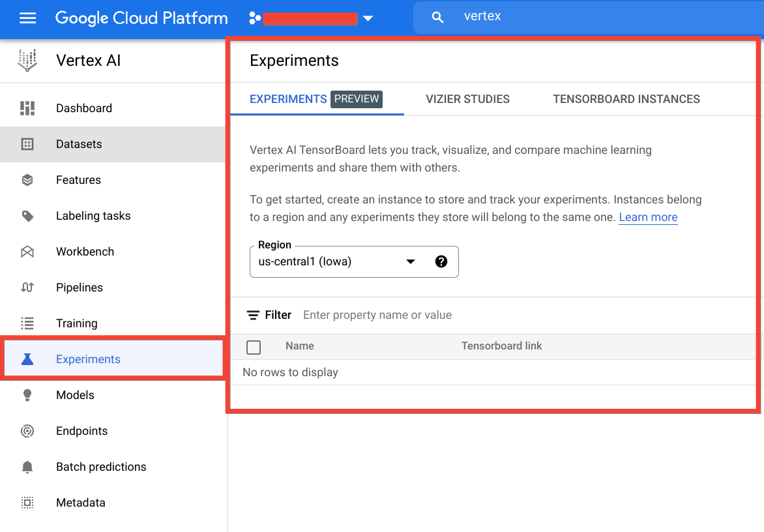The height and width of the screenshot is (532, 764).
Task: Click the Region help question mark icon
Action: 441,261
